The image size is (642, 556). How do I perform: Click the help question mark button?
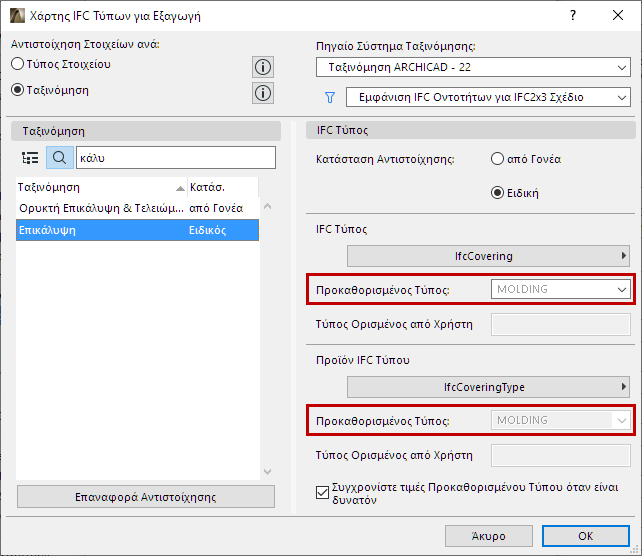pos(573,16)
